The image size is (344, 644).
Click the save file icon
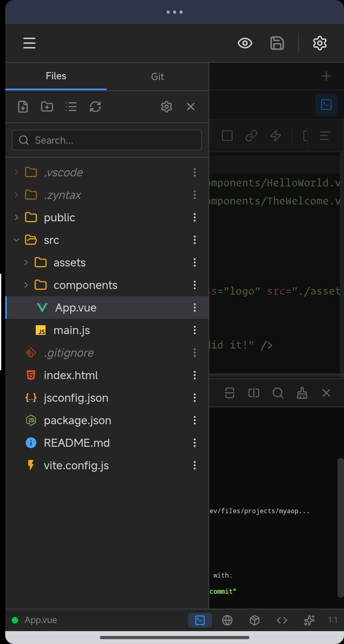(x=277, y=43)
